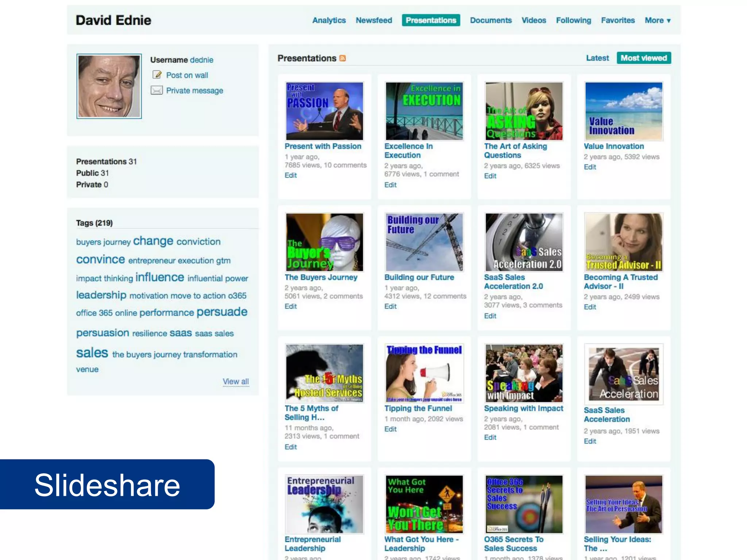The height and width of the screenshot is (560, 747).
Task: Click David Ednie's profile photo
Action: coord(109,86)
